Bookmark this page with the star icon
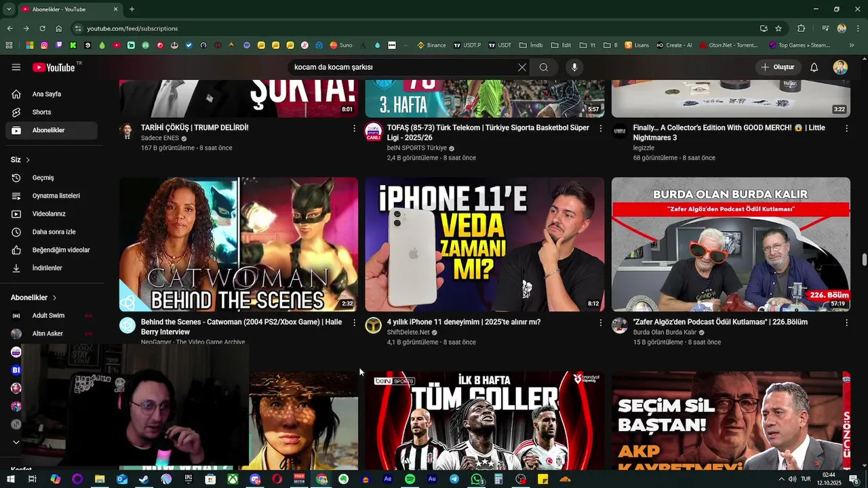Image resolution: width=868 pixels, height=488 pixels. [778, 28]
